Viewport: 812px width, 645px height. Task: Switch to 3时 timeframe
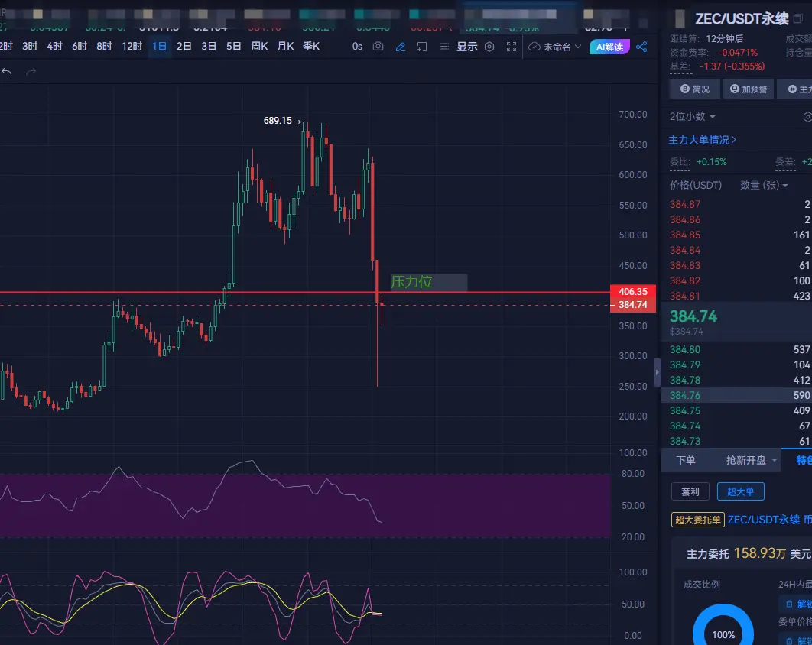30,47
